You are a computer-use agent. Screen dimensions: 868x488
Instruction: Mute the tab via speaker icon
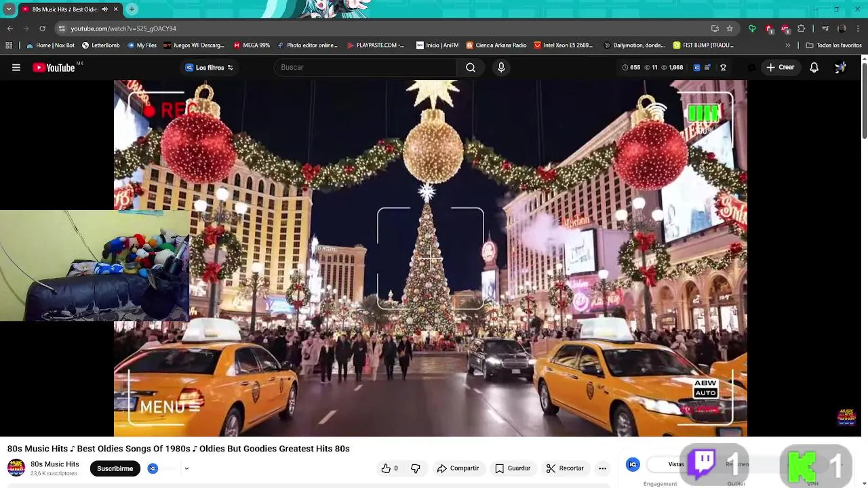(104, 9)
